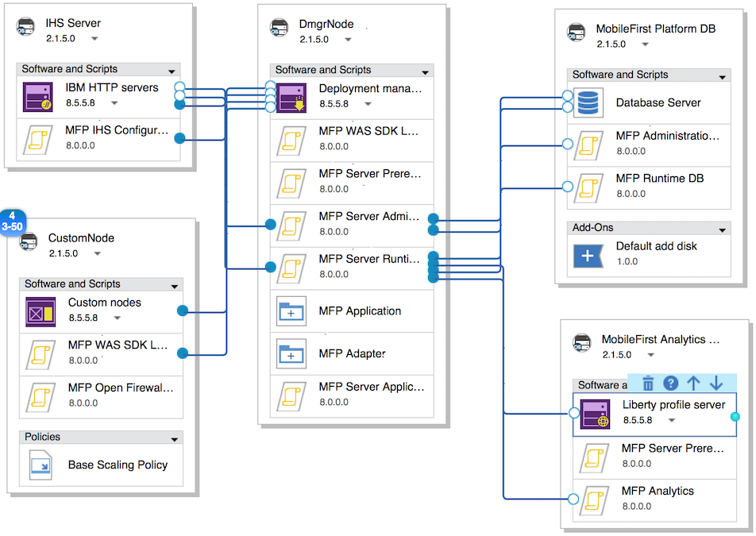This screenshot has width=756, height=536.
Task: Click 'Base Scaling Policy' label
Action: [118, 465]
